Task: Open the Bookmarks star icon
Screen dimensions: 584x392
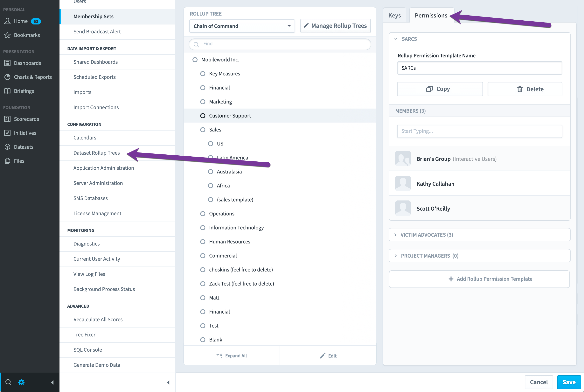Action: [x=8, y=35]
